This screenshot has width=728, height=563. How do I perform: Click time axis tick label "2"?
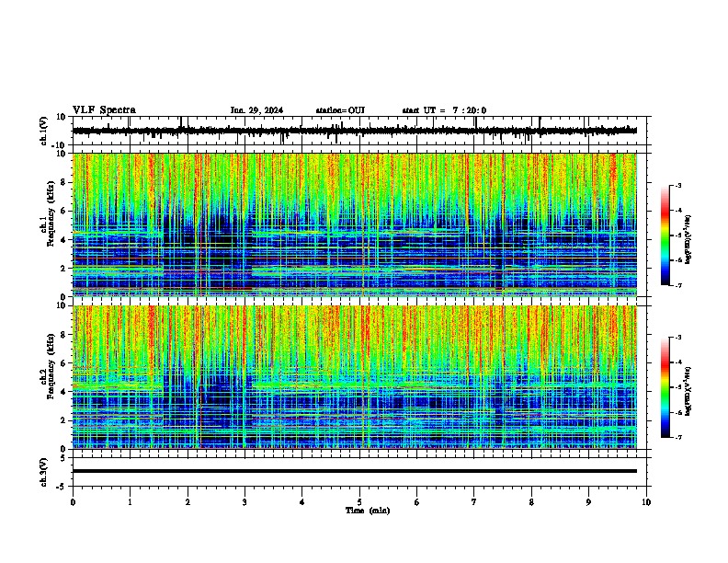188,502
